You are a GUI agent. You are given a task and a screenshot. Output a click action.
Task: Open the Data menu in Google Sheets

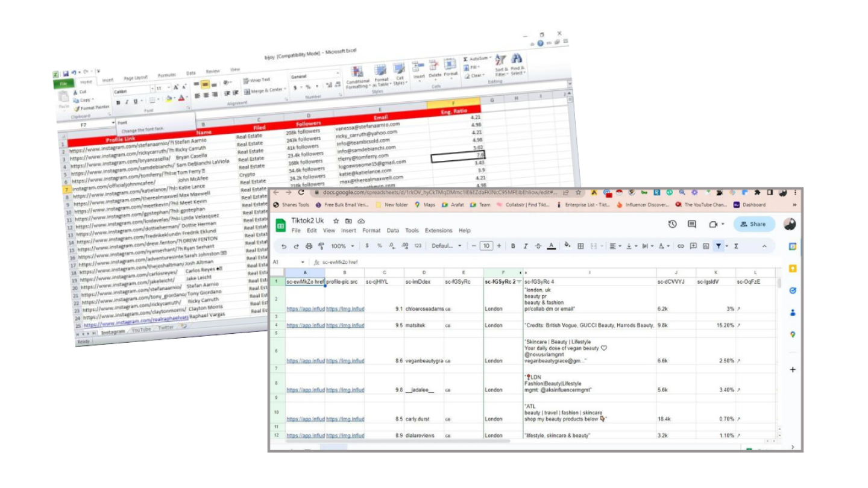pyautogui.click(x=392, y=231)
